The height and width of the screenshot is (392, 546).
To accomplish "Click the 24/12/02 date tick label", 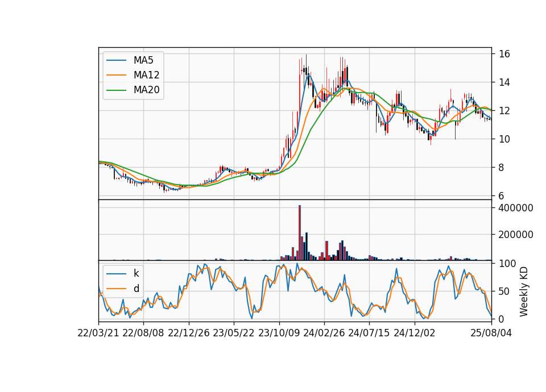I will pos(415,333).
